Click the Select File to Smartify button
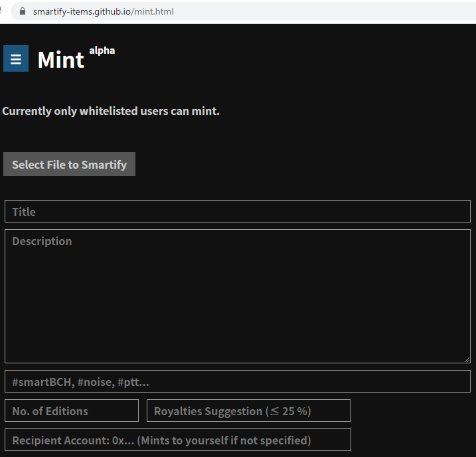 (x=69, y=164)
